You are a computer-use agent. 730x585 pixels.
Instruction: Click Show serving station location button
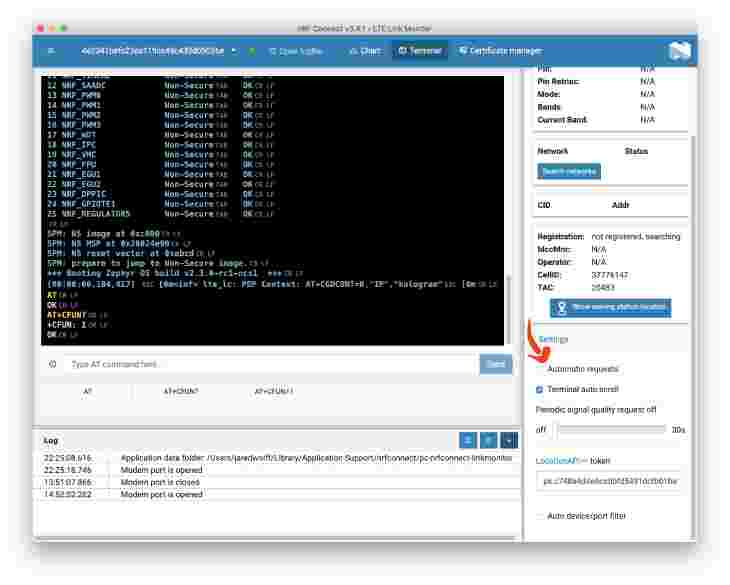pos(610,308)
